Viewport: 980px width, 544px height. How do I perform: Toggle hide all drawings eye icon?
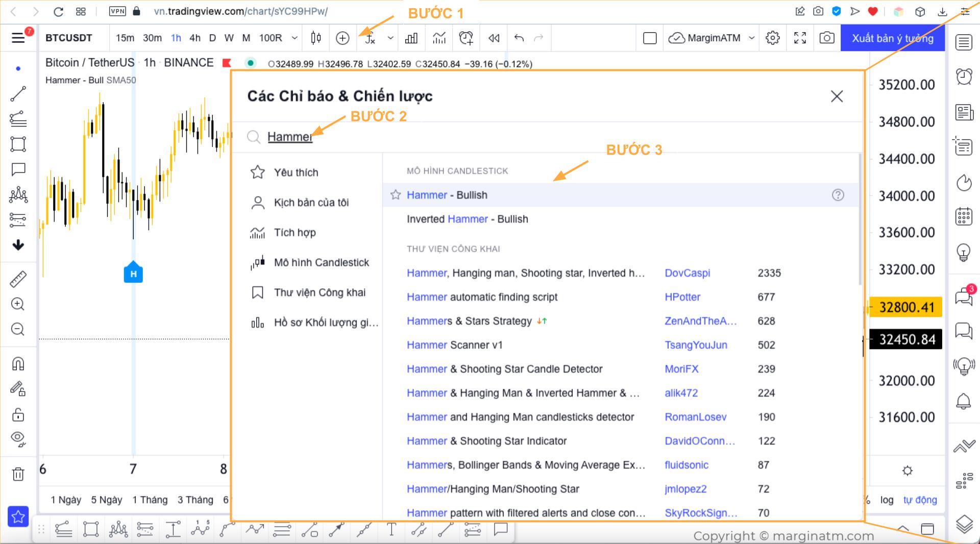18,438
